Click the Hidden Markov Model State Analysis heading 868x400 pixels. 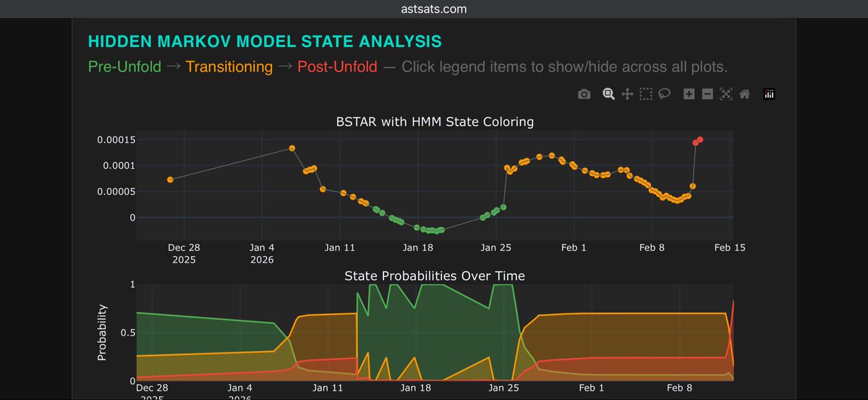pos(265,41)
